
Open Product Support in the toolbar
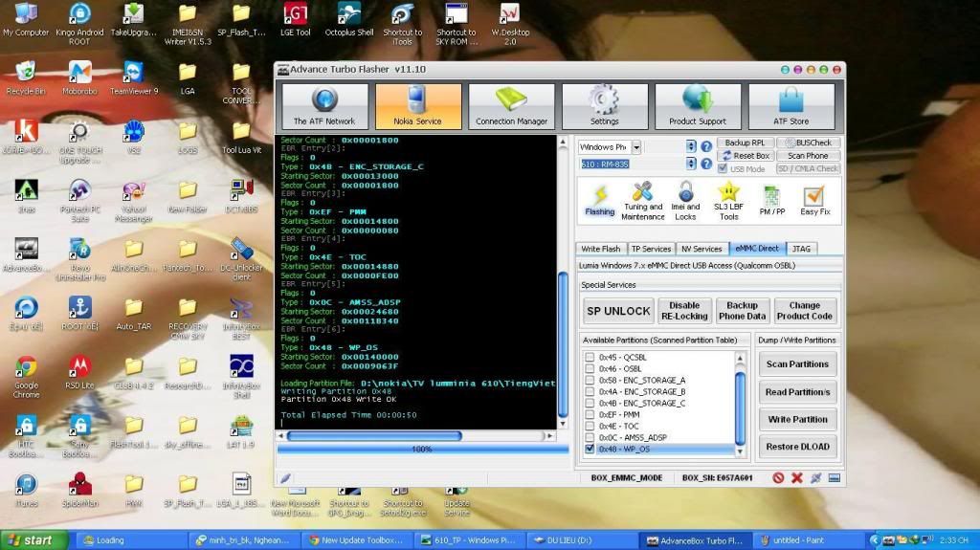pos(698,106)
